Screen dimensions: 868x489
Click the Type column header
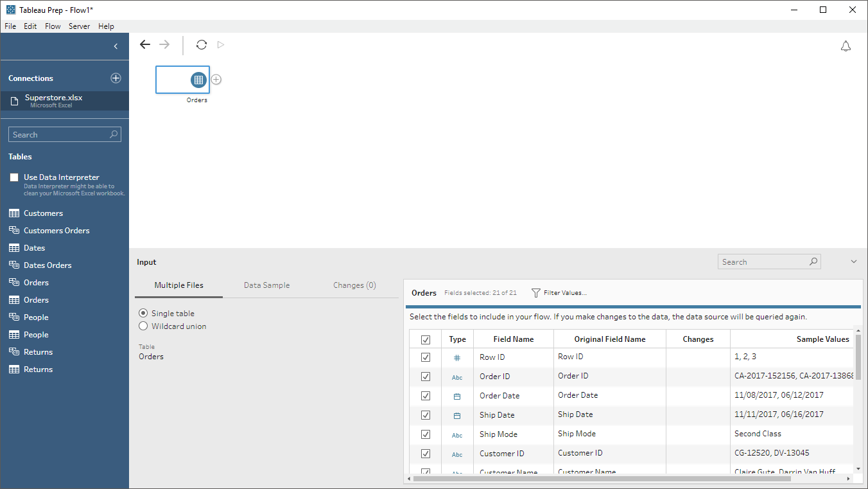[458, 339]
